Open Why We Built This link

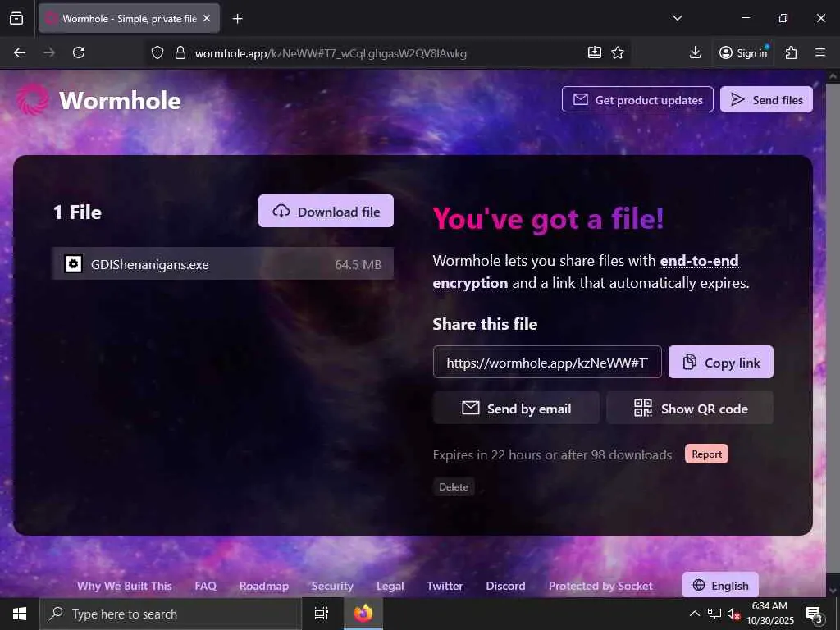point(125,586)
